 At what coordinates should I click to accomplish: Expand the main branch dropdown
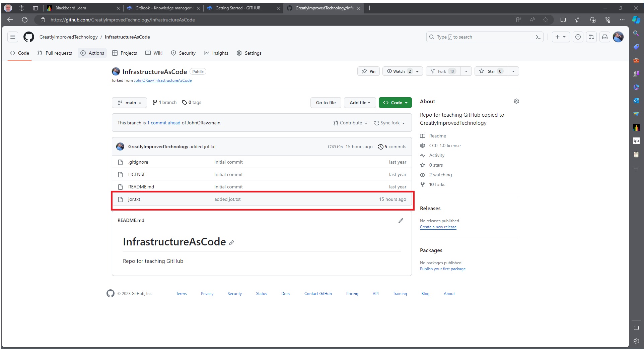tap(129, 103)
